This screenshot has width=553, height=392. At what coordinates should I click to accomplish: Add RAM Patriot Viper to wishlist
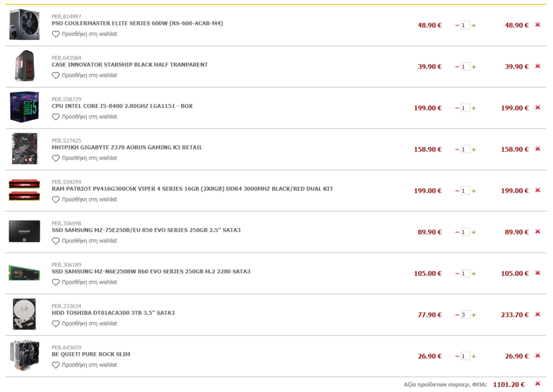coord(84,199)
